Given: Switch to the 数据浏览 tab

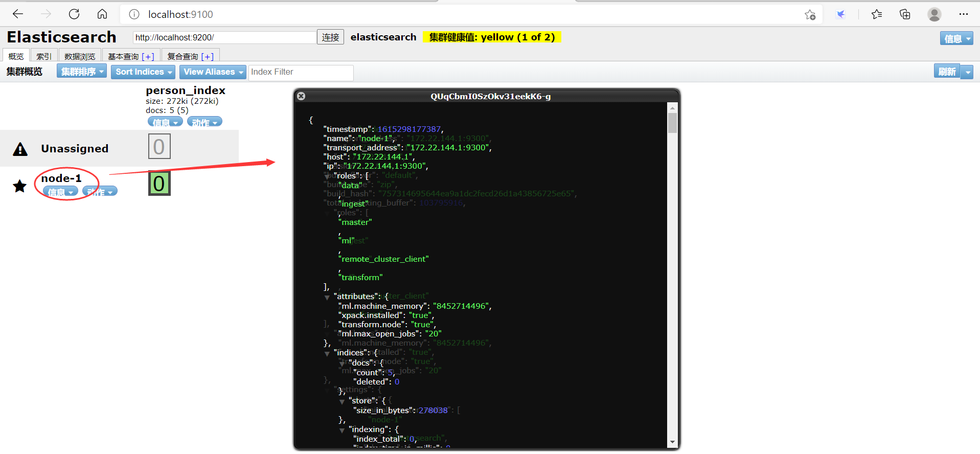Looking at the screenshot, I should click(80, 56).
